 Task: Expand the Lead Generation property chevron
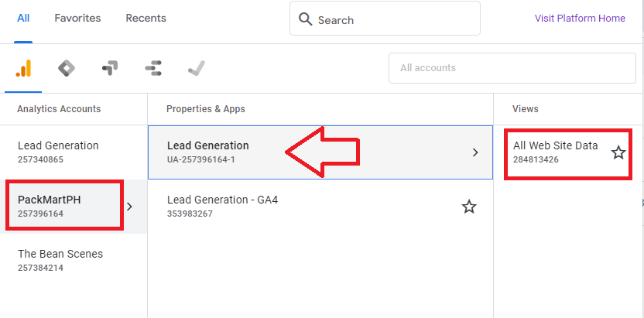[475, 152]
